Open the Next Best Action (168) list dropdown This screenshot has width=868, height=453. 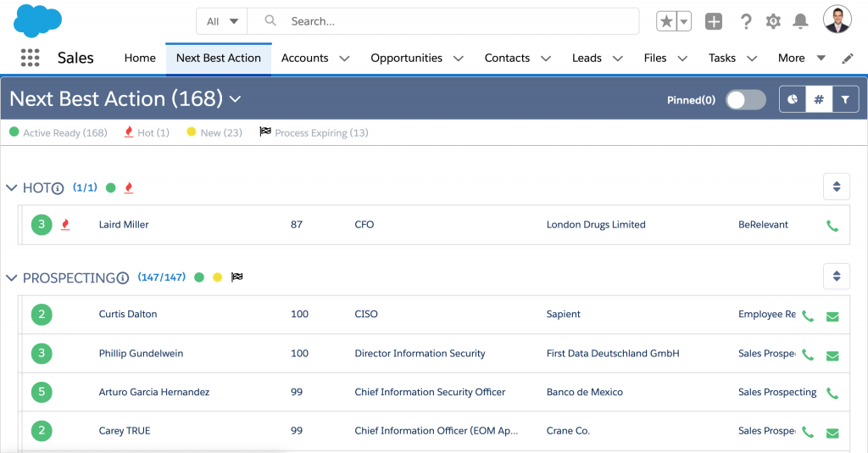coord(236,99)
